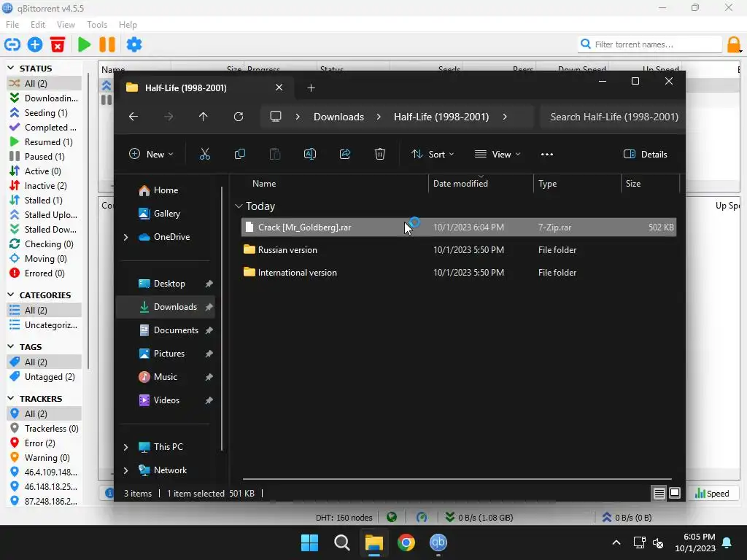Toggle the Details pane button
This screenshot has width=747, height=560.
[646, 155]
